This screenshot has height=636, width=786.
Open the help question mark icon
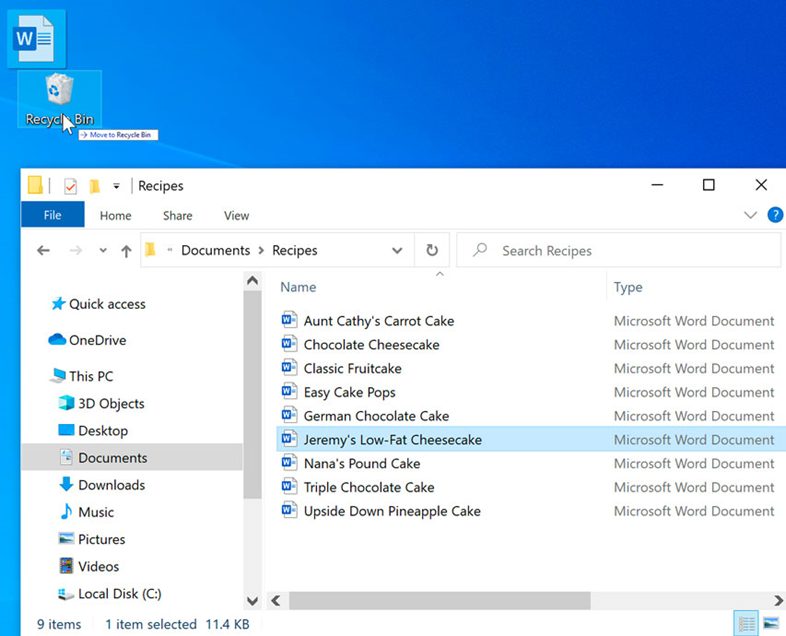pyautogui.click(x=775, y=215)
